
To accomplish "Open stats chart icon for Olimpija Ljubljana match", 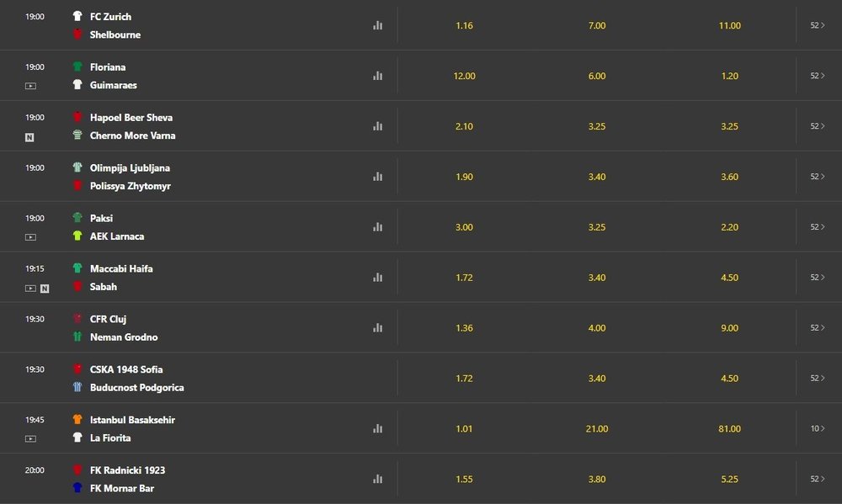I will pos(377,177).
